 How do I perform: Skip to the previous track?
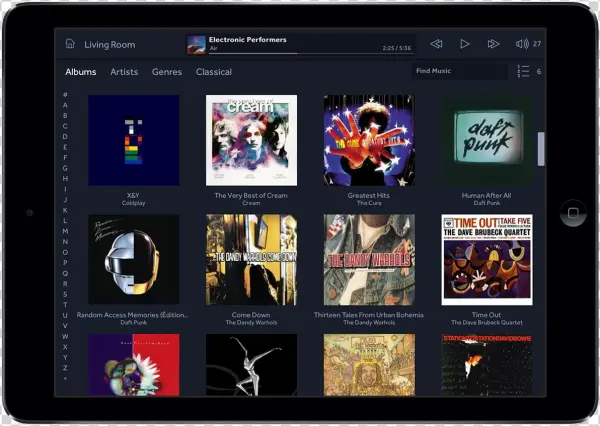click(436, 44)
